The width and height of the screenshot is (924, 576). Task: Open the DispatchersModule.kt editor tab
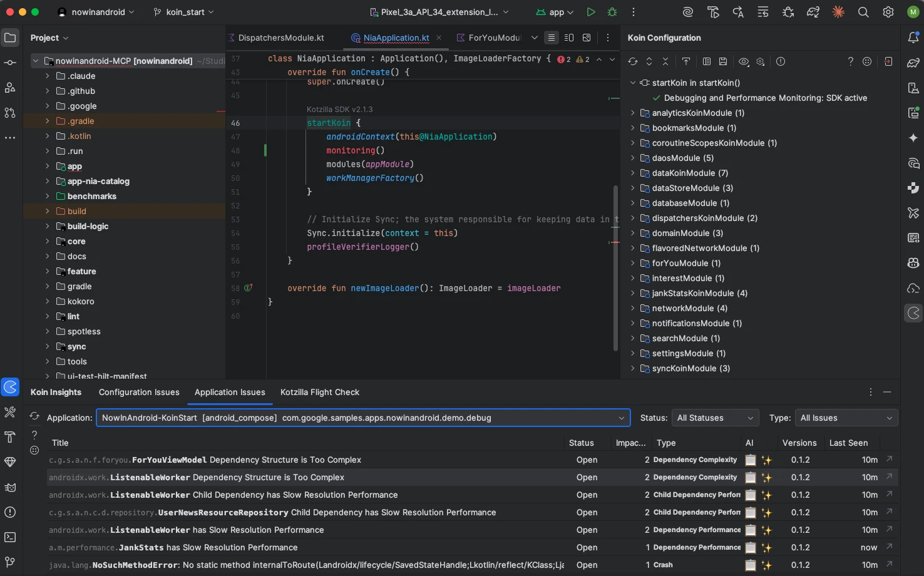[x=280, y=38]
